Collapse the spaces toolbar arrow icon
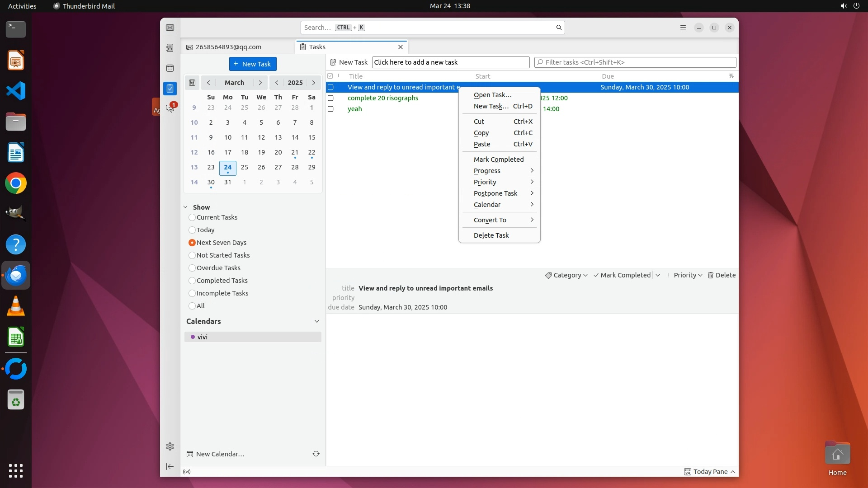 click(x=170, y=466)
